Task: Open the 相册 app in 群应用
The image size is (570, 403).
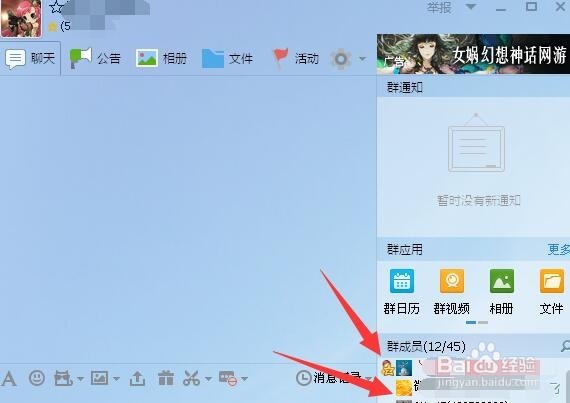Action: [502, 292]
